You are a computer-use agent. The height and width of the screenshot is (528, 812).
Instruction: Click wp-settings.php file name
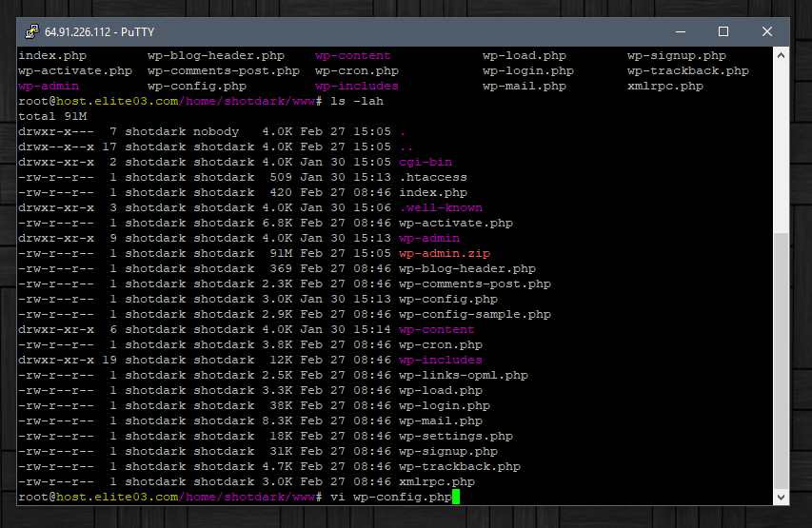tap(456, 436)
